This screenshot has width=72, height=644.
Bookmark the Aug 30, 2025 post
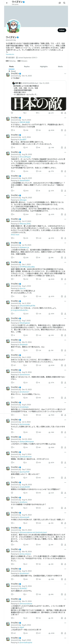(x=62, y=214)
